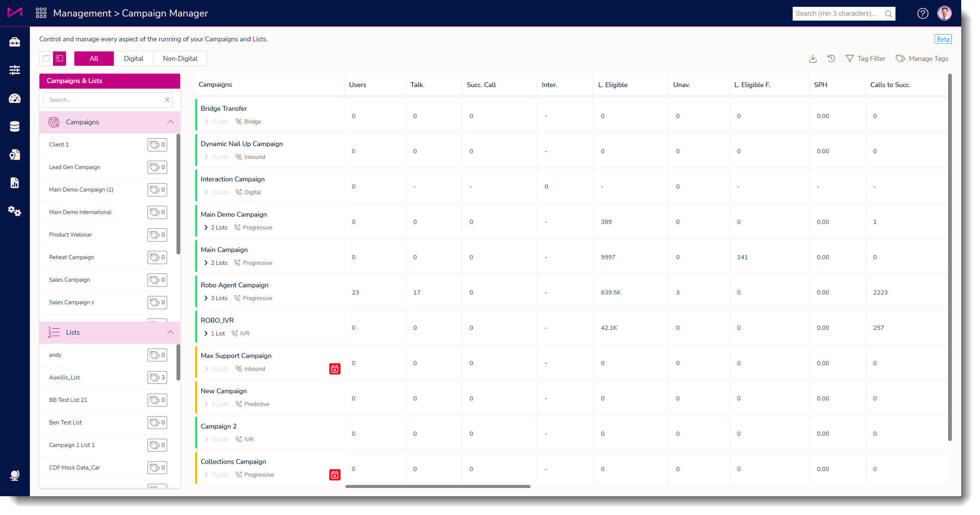Open the database sidebar icon

(15, 126)
